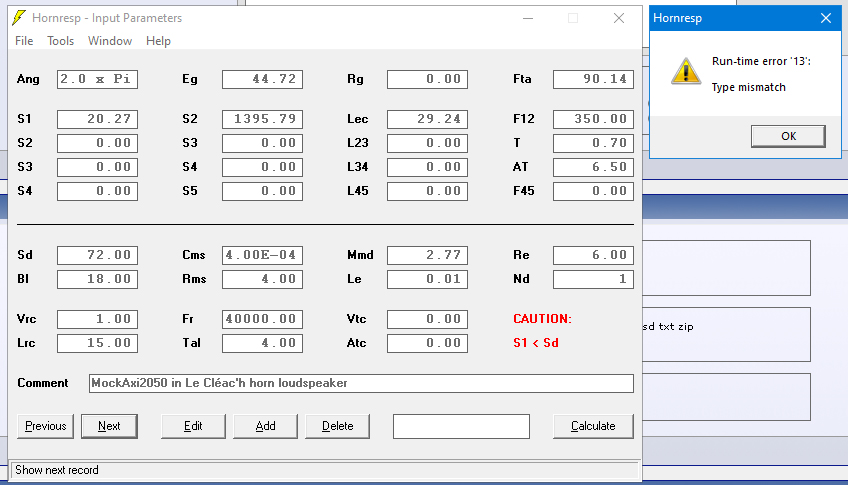Select the Lec field showing 29.24

427,119
